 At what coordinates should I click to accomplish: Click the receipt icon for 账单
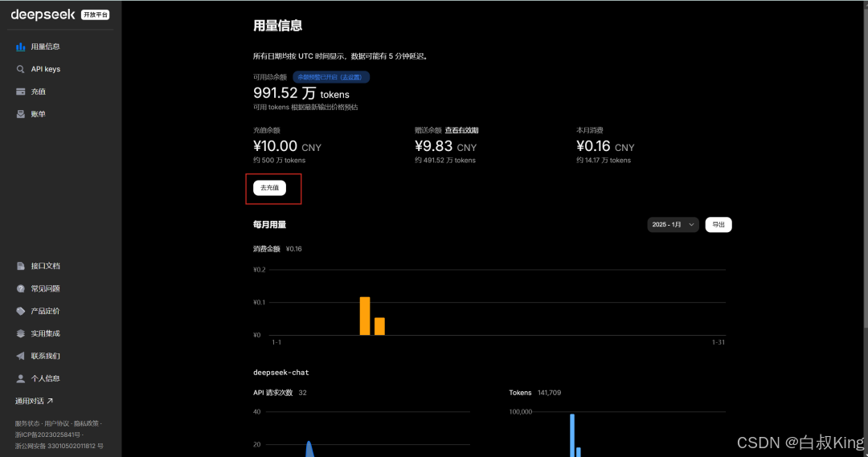20,114
